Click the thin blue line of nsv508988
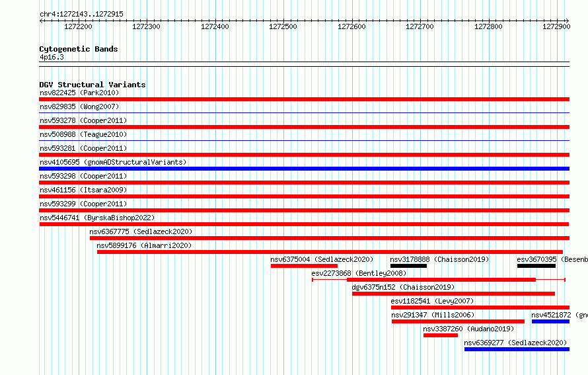 pos(304,140)
